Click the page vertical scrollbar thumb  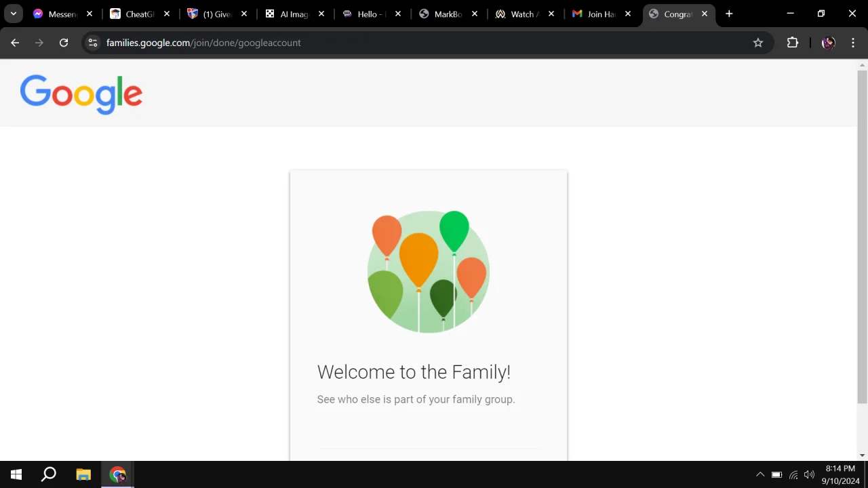click(x=863, y=237)
